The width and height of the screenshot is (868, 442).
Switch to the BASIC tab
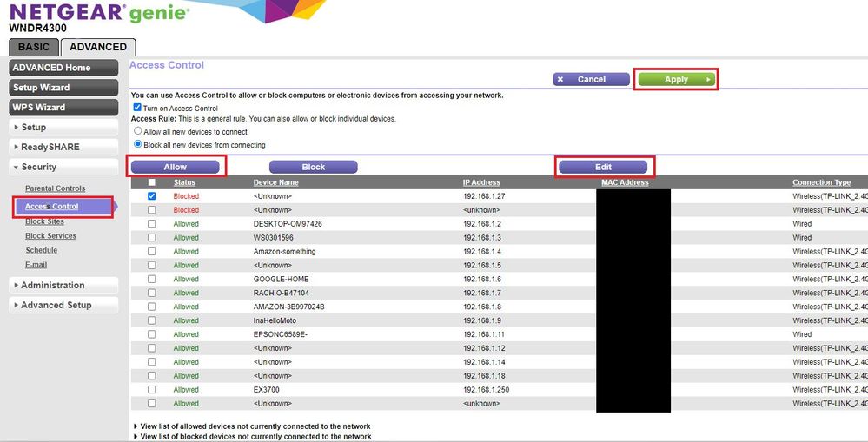click(x=34, y=47)
